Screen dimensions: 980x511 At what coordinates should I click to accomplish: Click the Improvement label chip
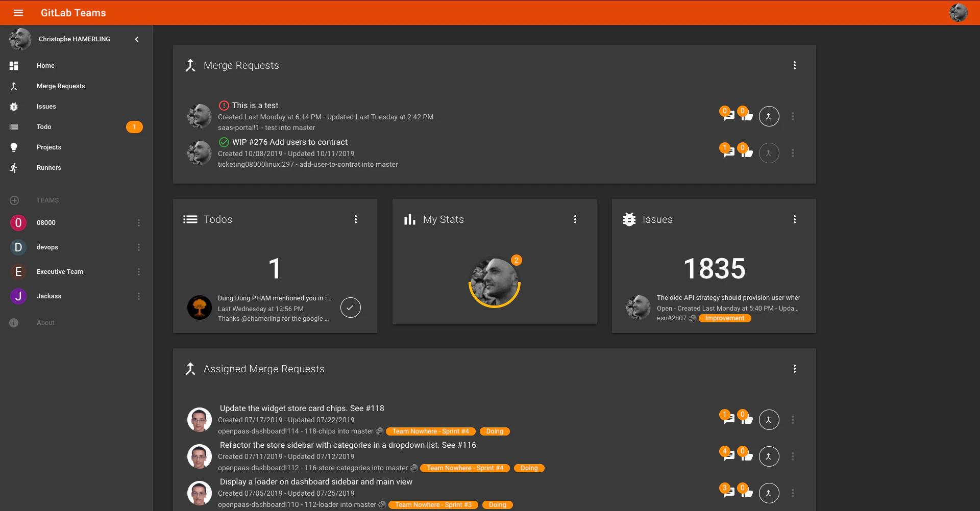click(x=725, y=318)
